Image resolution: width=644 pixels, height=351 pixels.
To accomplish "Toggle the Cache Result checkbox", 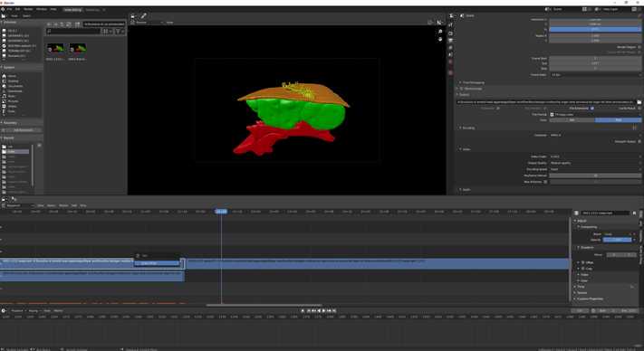I will pos(639,109).
